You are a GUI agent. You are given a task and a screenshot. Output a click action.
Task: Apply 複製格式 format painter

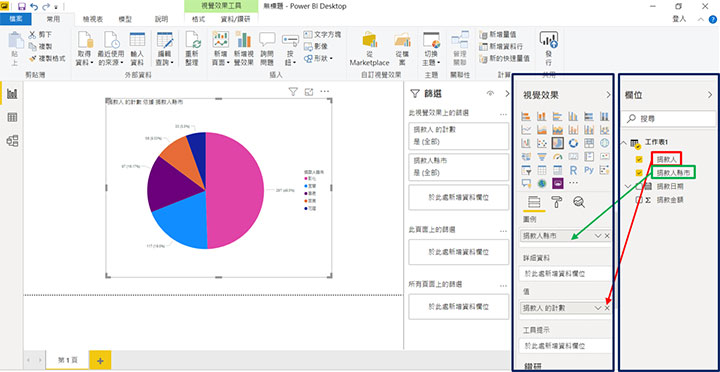(47, 58)
